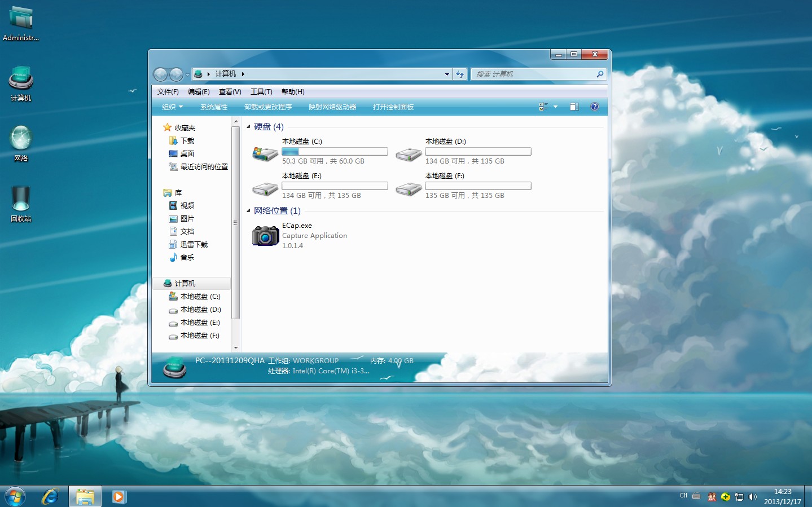
Task: Open the 组织 dropdown menu
Action: click(x=172, y=107)
